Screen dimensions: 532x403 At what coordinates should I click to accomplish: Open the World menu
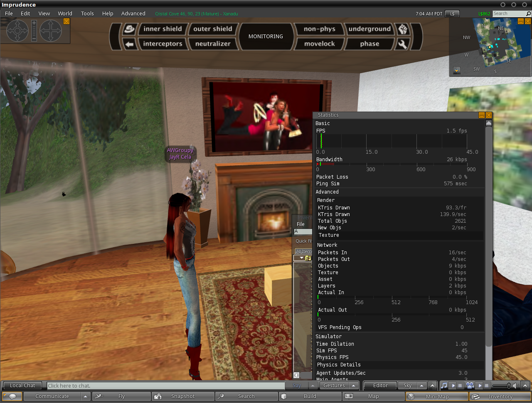coord(65,14)
